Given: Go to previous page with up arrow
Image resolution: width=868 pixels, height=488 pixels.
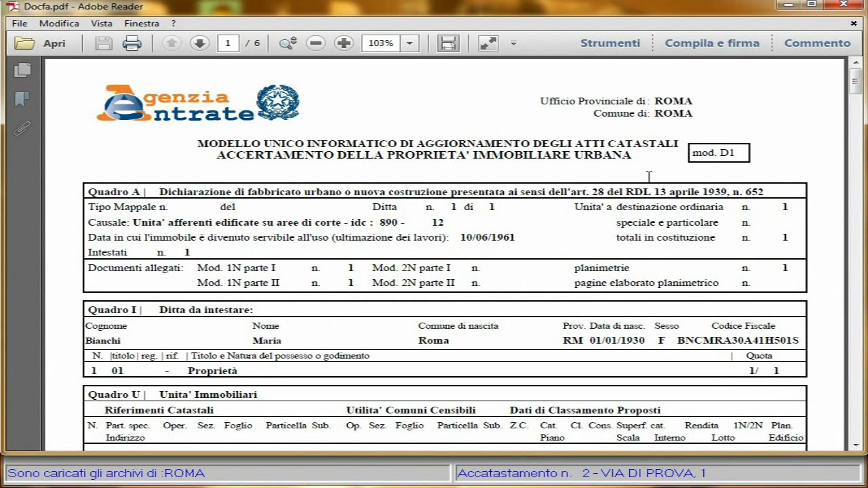Looking at the screenshot, I should pos(171,43).
